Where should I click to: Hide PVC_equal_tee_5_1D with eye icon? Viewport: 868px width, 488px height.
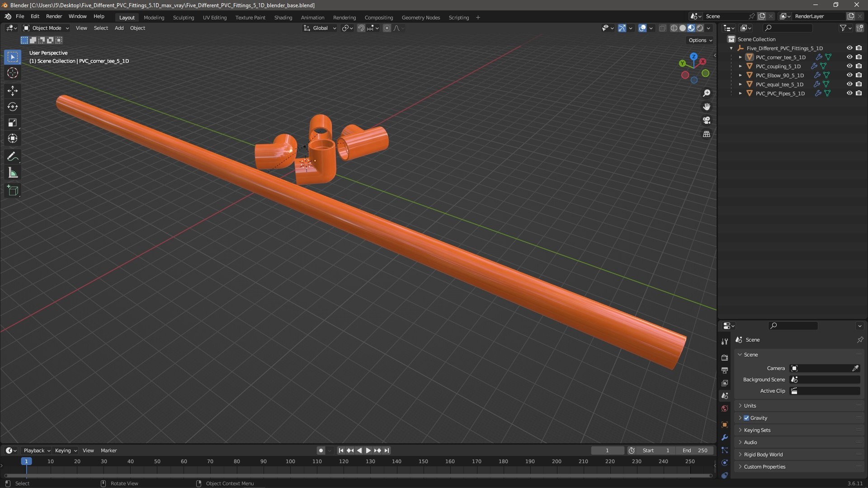(849, 84)
